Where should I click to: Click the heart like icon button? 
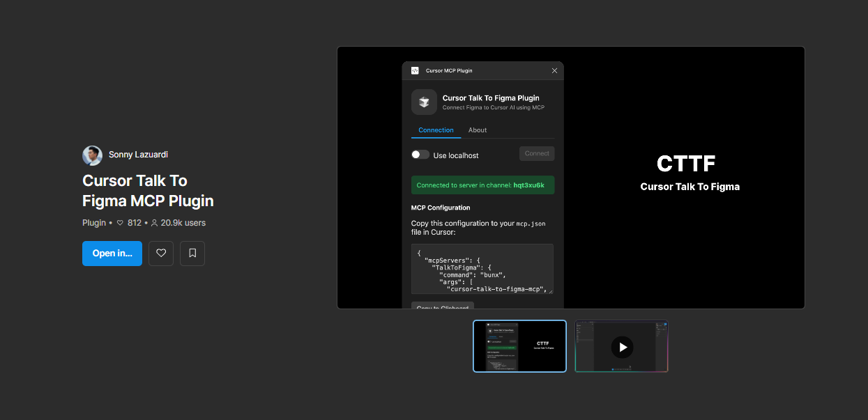click(x=161, y=254)
